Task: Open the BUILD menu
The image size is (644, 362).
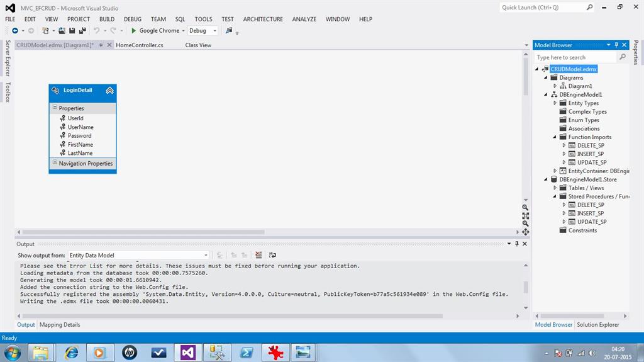Action: tap(107, 20)
